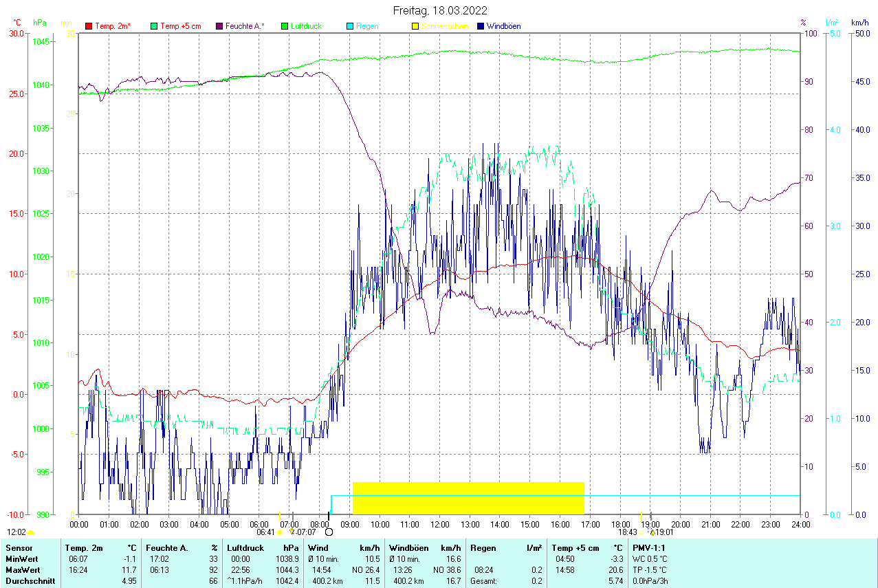The height and width of the screenshot is (588, 878).
Task: Click the l/m² axis unit label at top right
Action: [x=833, y=23]
